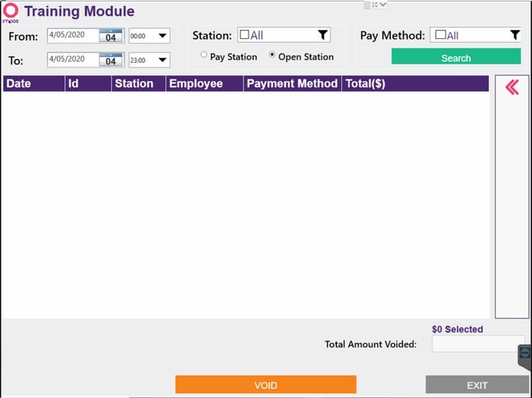
Task: Open the From date calendar picker
Action: [x=110, y=36]
